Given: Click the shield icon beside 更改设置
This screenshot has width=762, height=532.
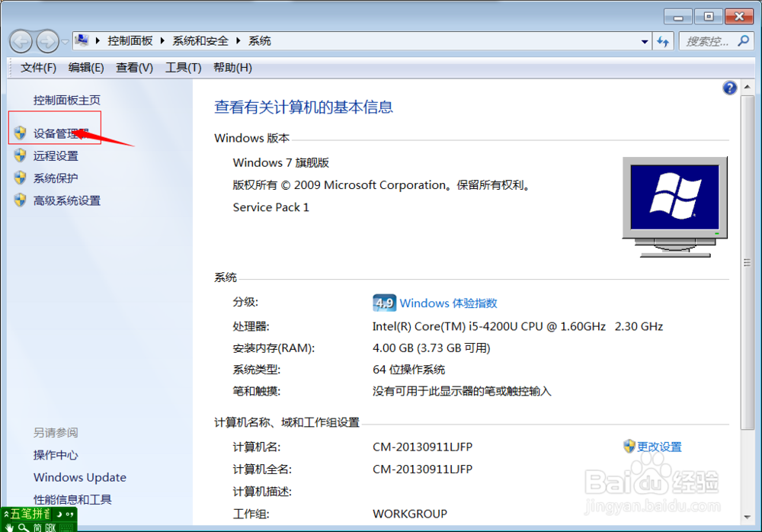Looking at the screenshot, I should click(x=629, y=446).
